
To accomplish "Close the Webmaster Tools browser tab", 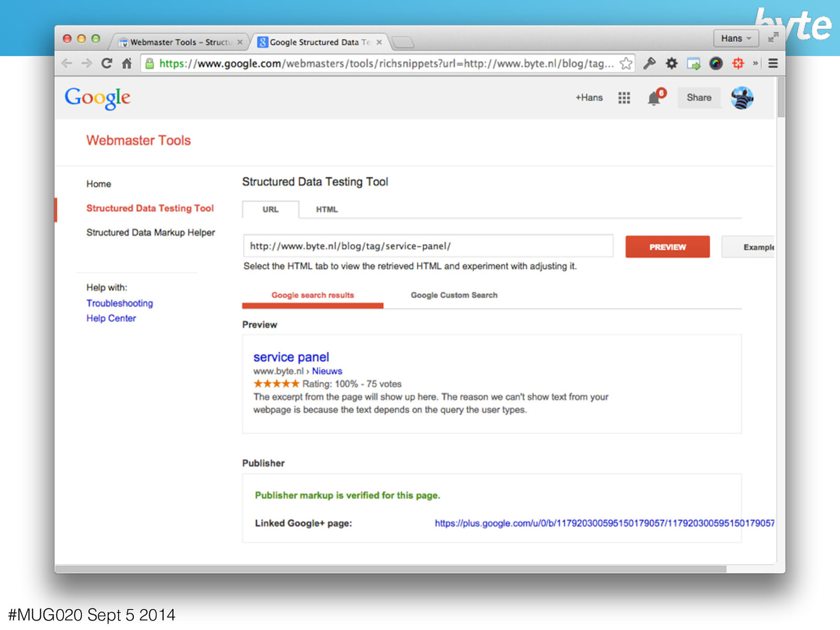I will [240, 42].
